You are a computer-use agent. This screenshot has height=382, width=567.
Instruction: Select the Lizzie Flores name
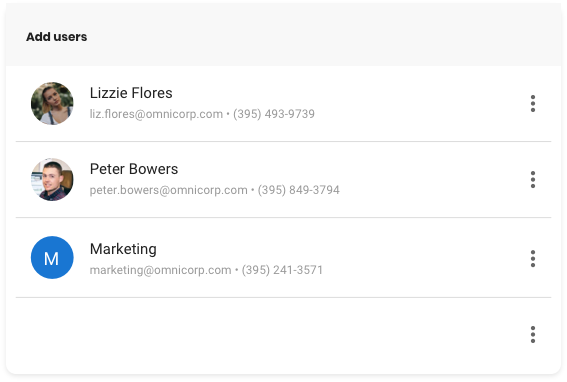coord(131,93)
